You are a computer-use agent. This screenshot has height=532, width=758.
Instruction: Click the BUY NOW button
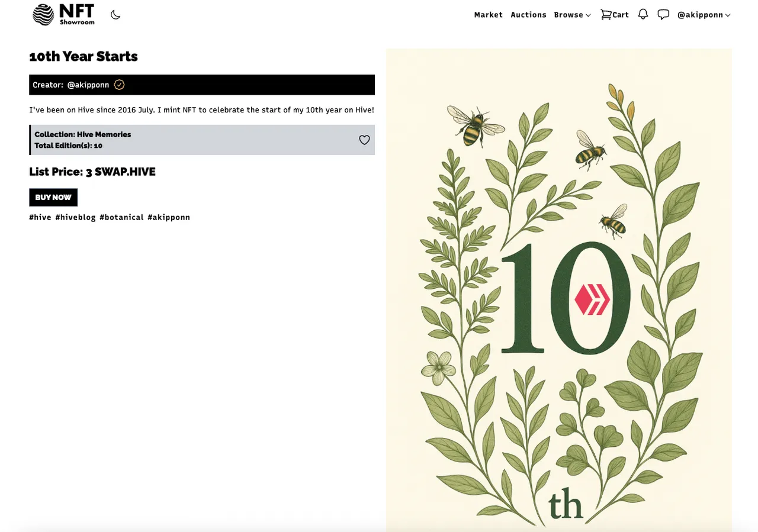coord(53,197)
